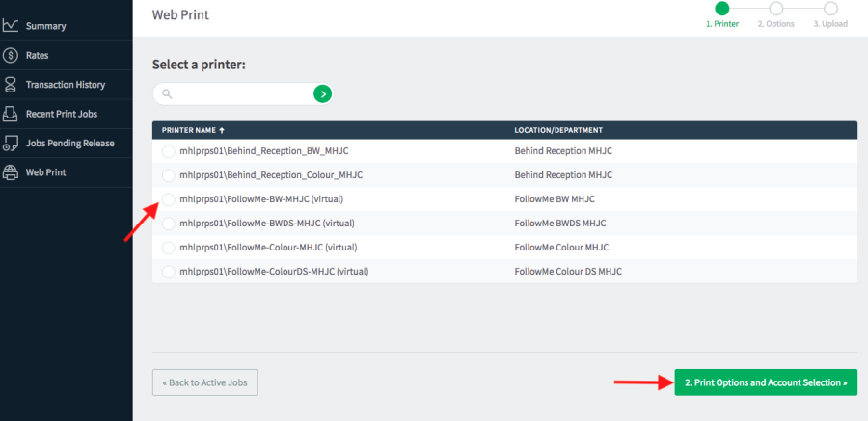Click the Location/Department column header
Viewport: 868px width, 421px height.
tap(558, 130)
